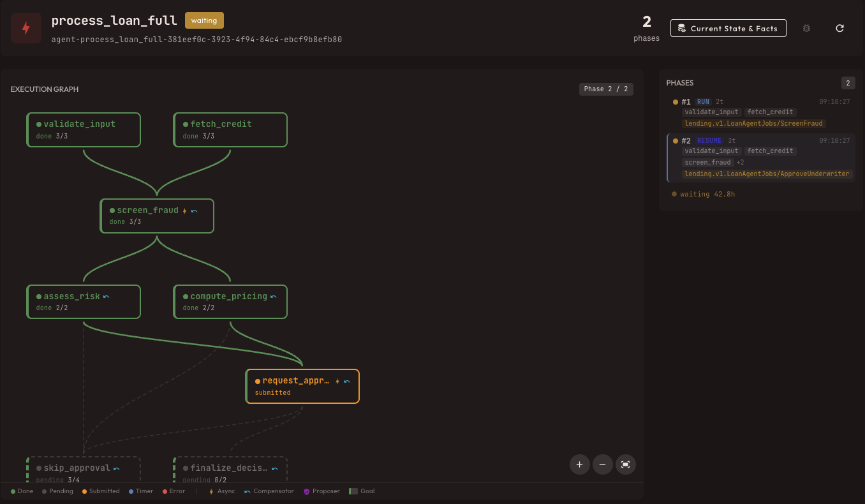Open Current State & Facts
The height and width of the screenshot is (504, 865).
728,28
